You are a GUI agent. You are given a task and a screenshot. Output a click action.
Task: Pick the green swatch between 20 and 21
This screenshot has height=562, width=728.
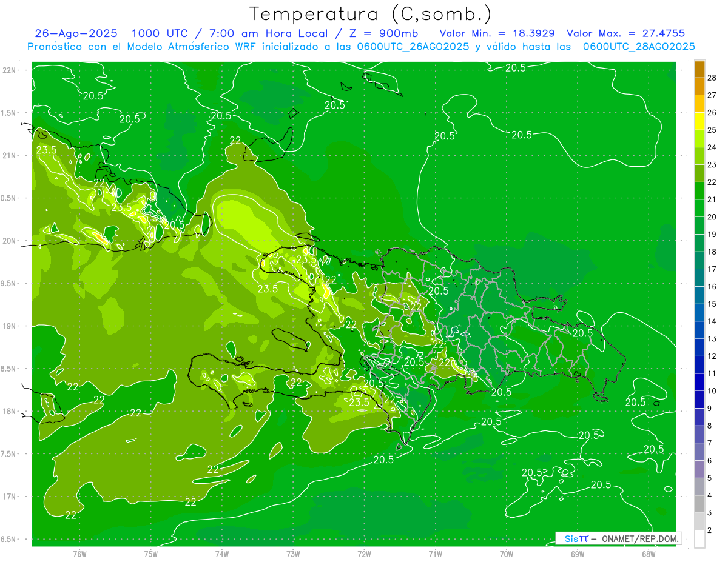[x=699, y=208]
